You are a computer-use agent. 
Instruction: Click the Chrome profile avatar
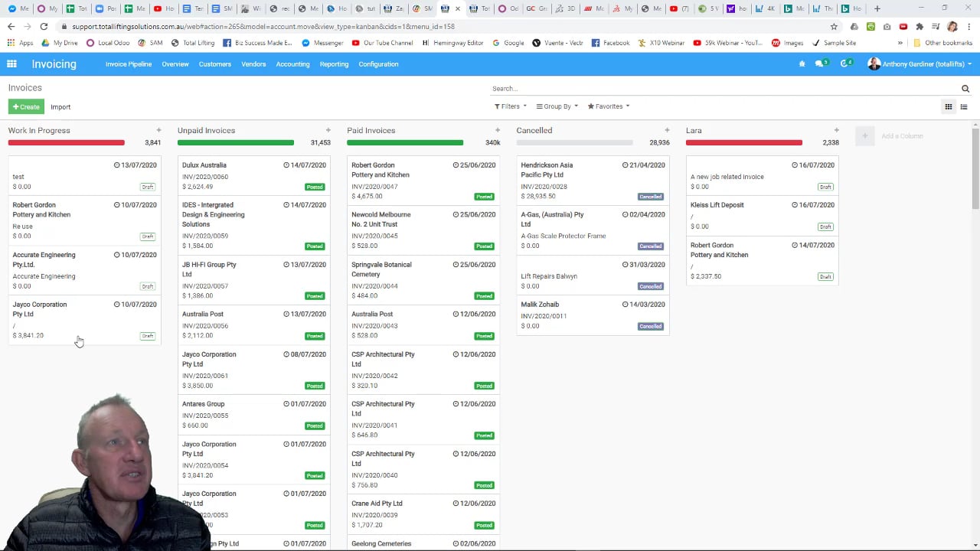click(x=952, y=26)
